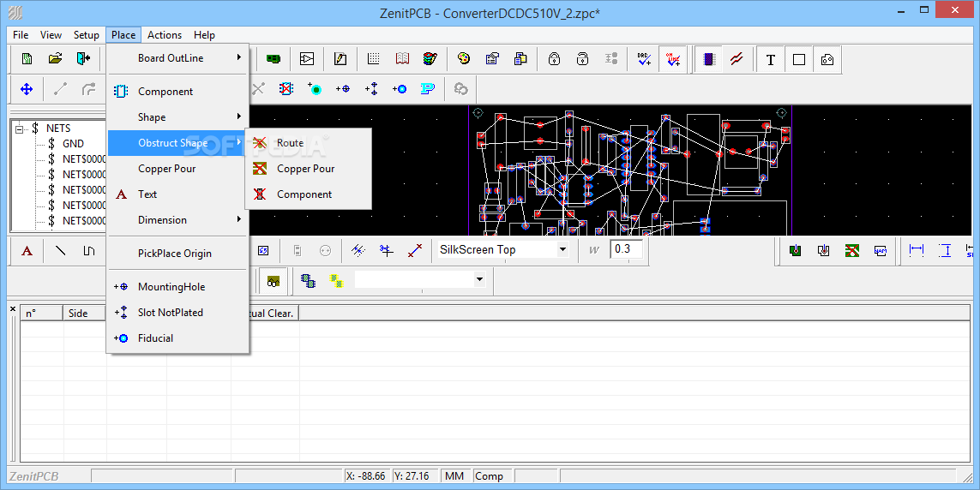The image size is (980, 490).
Task: Open the empty combo box beside binoculars
Action: 479,279
